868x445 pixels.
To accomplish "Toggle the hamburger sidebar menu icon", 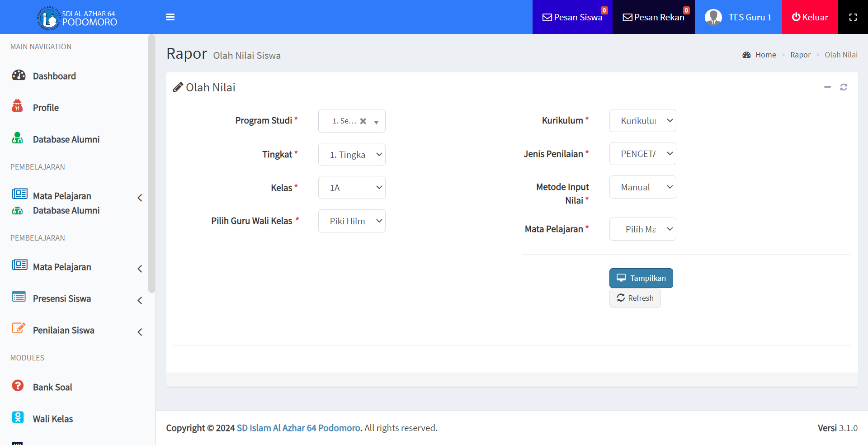I will [170, 17].
